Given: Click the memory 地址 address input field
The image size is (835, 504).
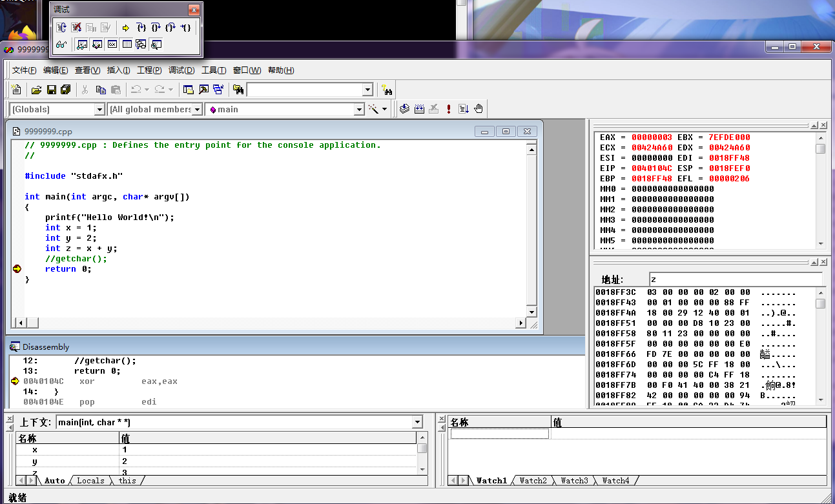Looking at the screenshot, I should 735,279.
